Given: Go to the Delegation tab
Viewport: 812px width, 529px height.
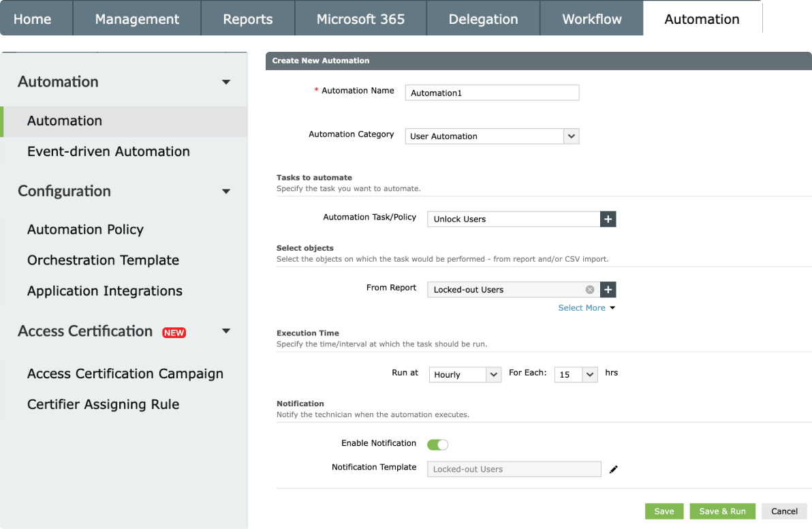Looking at the screenshot, I should (x=483, y=19).
